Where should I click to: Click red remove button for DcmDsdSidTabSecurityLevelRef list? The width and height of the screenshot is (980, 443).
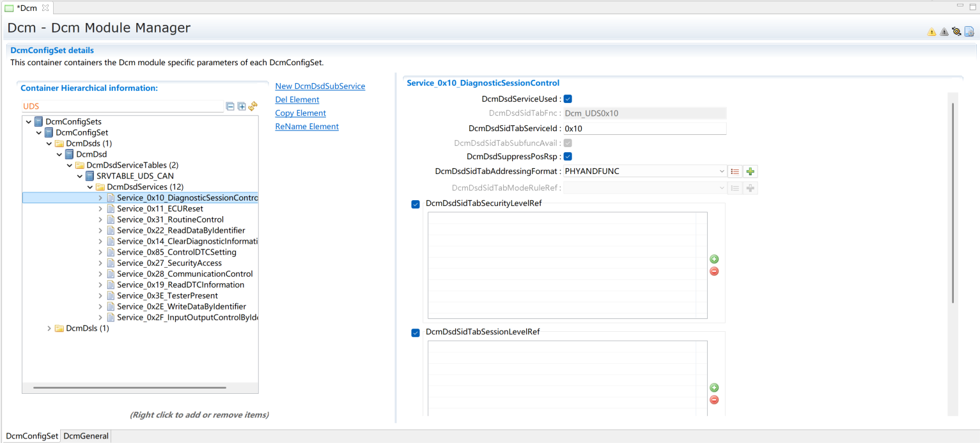tap(714, 272)
